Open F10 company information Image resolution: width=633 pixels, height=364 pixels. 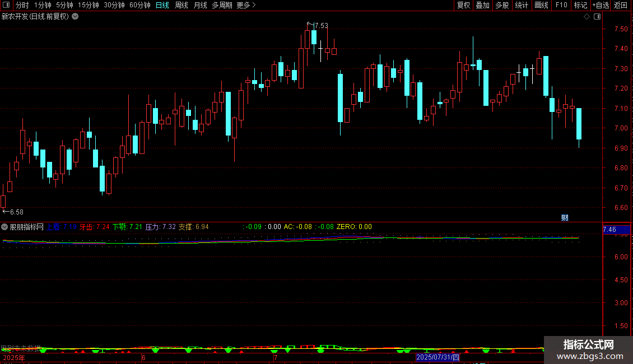click(561, 5)
